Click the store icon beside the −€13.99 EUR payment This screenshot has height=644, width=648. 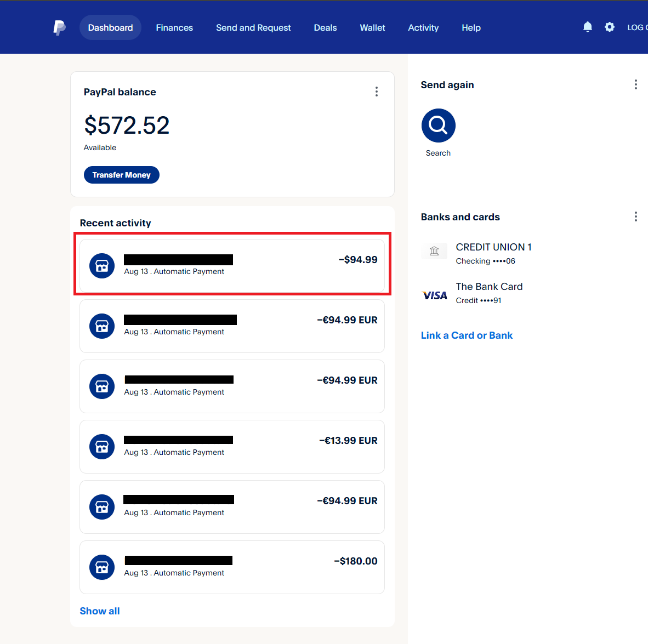[102, 447]
